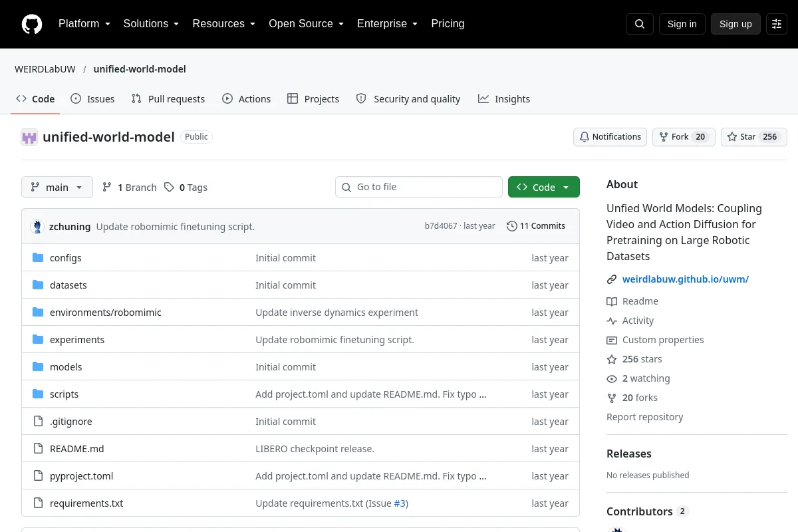Switch to the Pull requests tab
This screenshot has width=798, height=532.
pyautogui.click(x=168, y=99)
